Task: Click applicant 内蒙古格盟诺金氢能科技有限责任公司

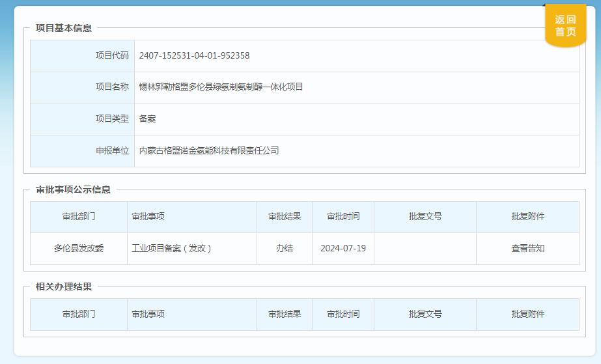Action: 209,150
